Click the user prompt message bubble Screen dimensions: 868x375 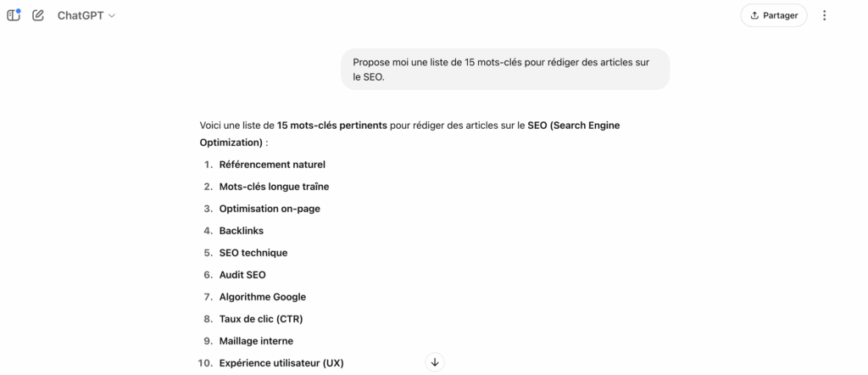pyautogui.click(x=505, y=69)
